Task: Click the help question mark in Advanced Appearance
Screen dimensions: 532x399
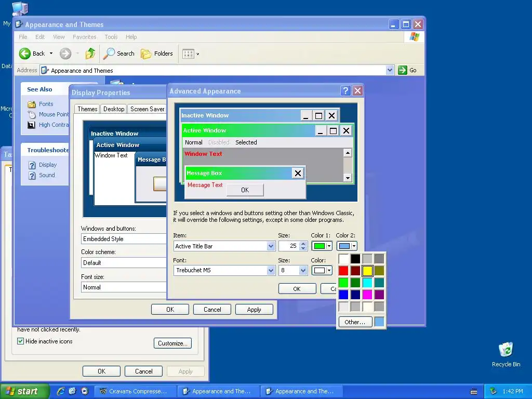Action: pyautogui.click(x=345, y=90)
